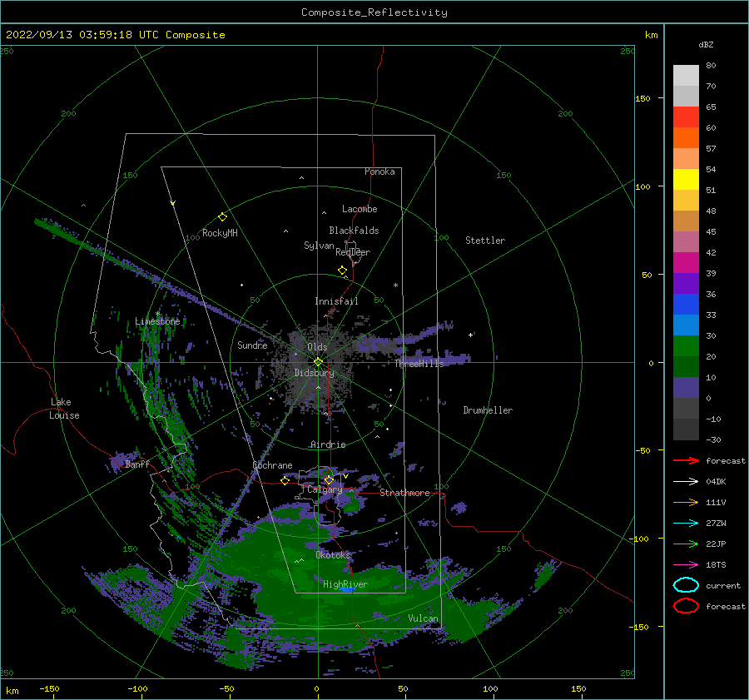Select the slate 10-0 dBZ swatch
Viewport: 749px width, 700px height.
[x=686, y=388]
